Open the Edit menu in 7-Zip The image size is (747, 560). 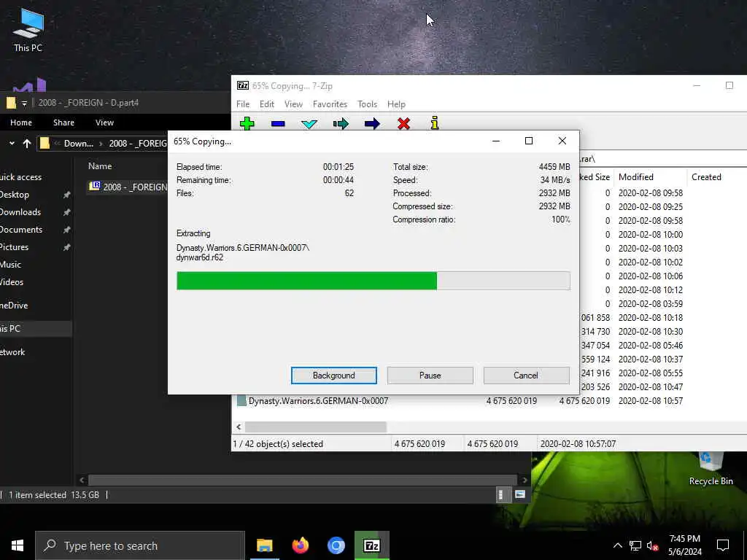[x=267, y=104]
